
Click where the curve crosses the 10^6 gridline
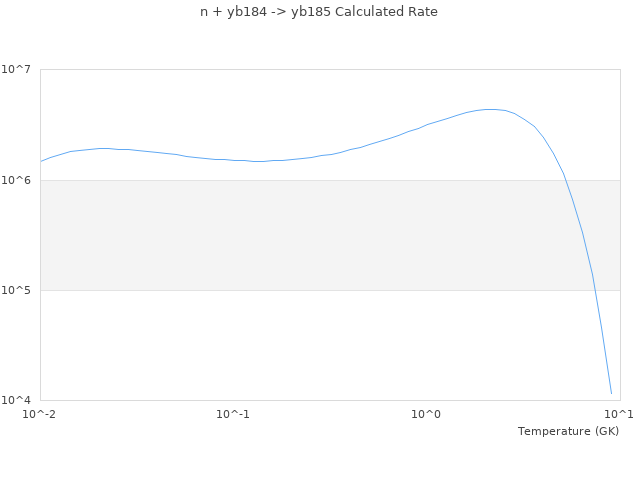(x=565, y=180)
